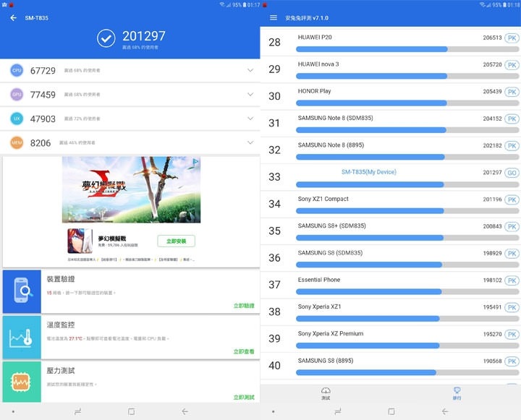Tap verify now link in device verification

pos(244,306)
